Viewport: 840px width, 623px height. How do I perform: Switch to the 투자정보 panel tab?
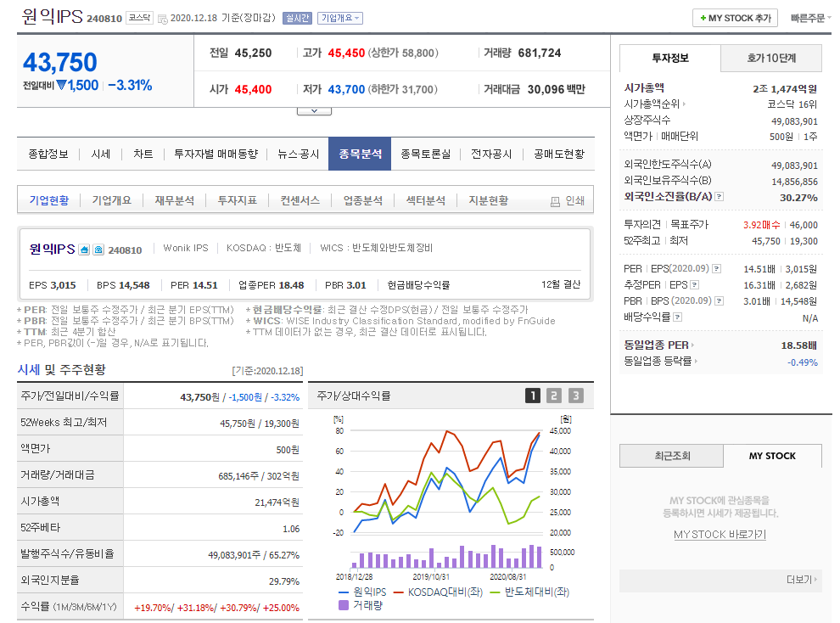pos(670,58)
